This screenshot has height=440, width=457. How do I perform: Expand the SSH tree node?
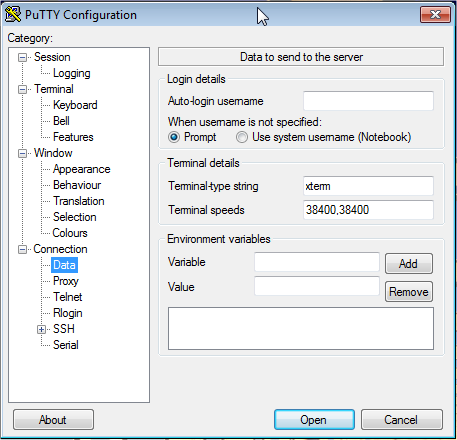41,329
